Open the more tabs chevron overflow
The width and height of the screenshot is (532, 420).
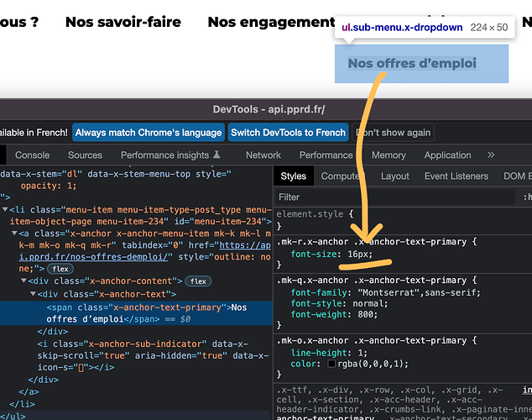click(x=491, y=155)
